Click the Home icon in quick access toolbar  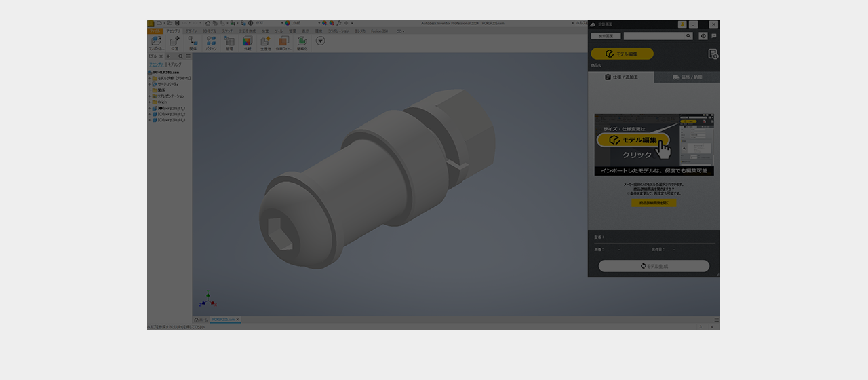tap(208, 23)
